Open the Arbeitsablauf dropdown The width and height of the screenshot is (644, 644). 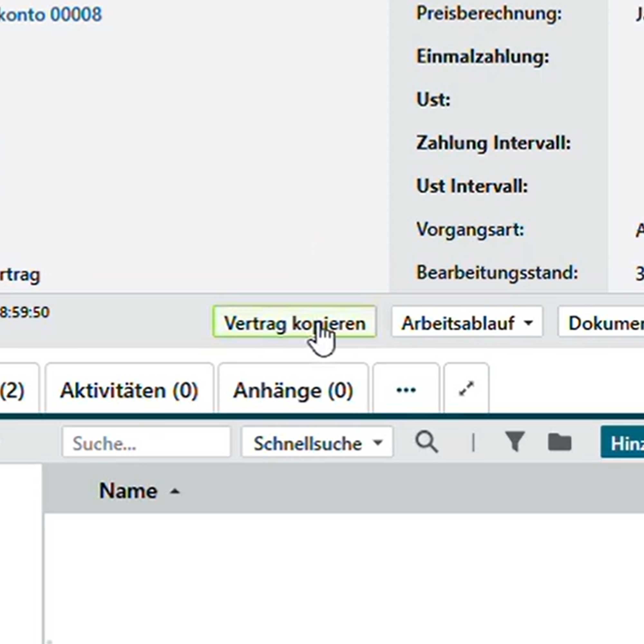(466, 322)
